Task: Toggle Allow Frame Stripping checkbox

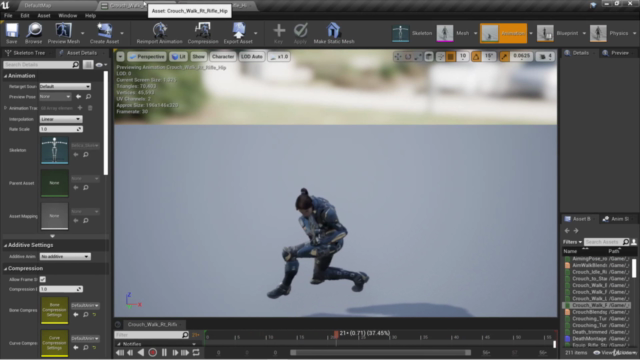Action: tap(43, 279)
